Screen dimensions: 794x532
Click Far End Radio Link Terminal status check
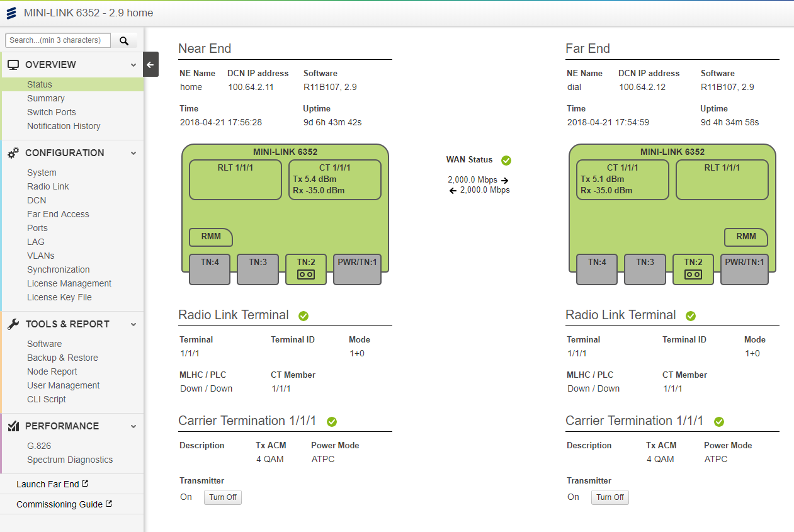click(691, 315)
